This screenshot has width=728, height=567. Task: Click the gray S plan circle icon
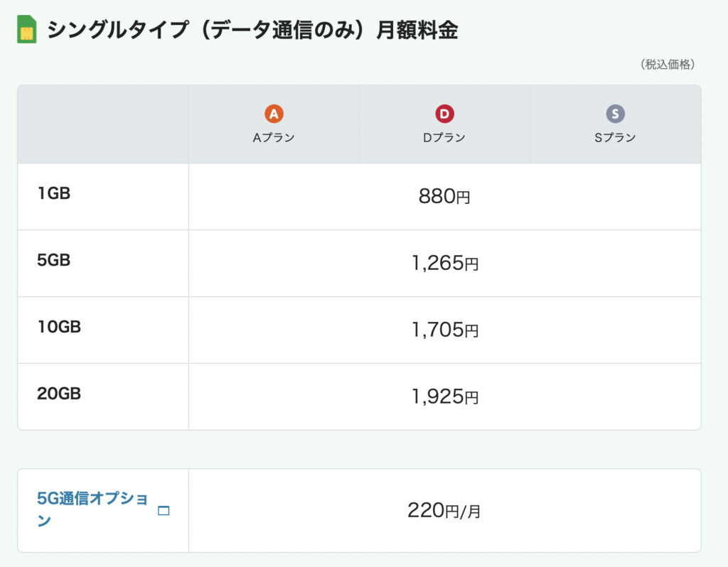(x=615, y=114)
